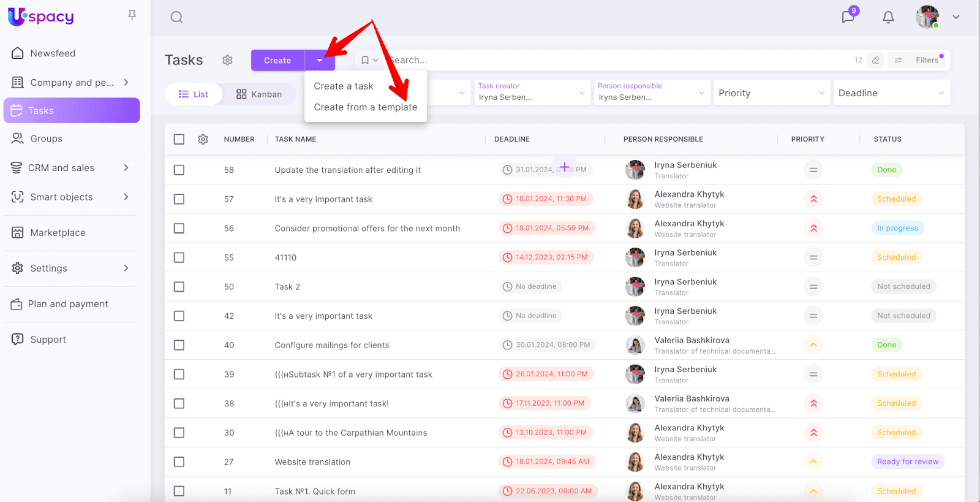This screenshot has width=980, height=502.
Task: Open the global search magnifier icon
Action: pyautogui.click(x=176, y=17)
